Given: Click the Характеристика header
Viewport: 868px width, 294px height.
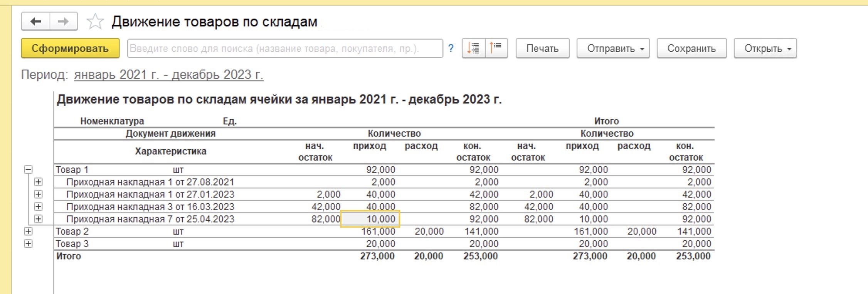Looking at the screenshot, I should (170, 151).
